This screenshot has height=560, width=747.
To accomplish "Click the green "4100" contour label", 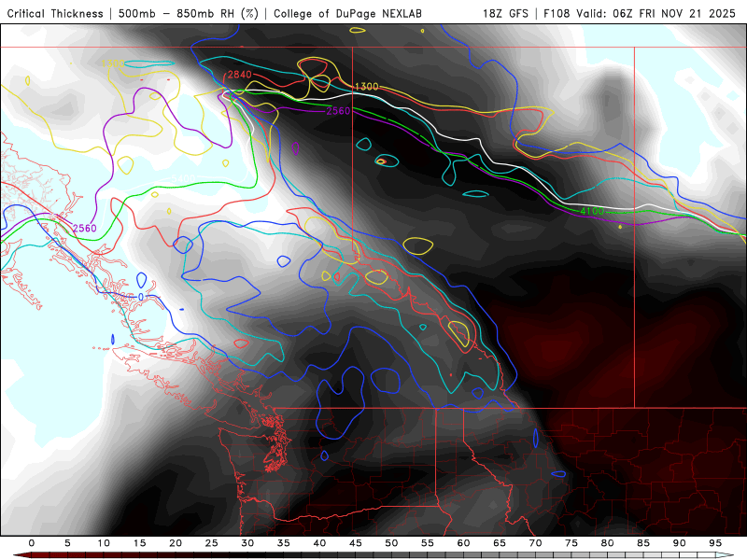I will click(x=592, y=211).
